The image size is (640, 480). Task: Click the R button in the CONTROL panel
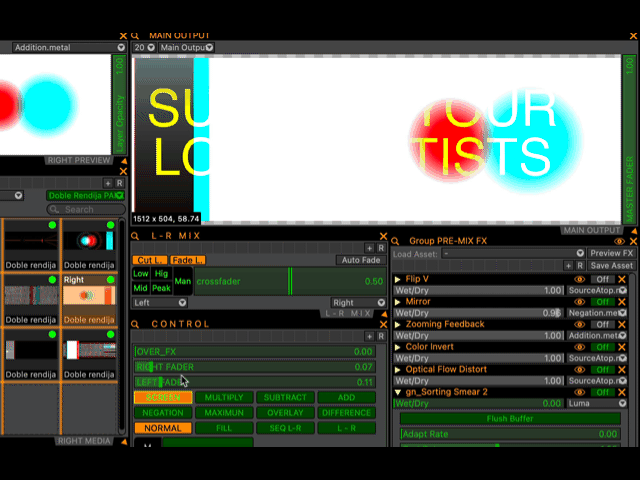point(381,336)
